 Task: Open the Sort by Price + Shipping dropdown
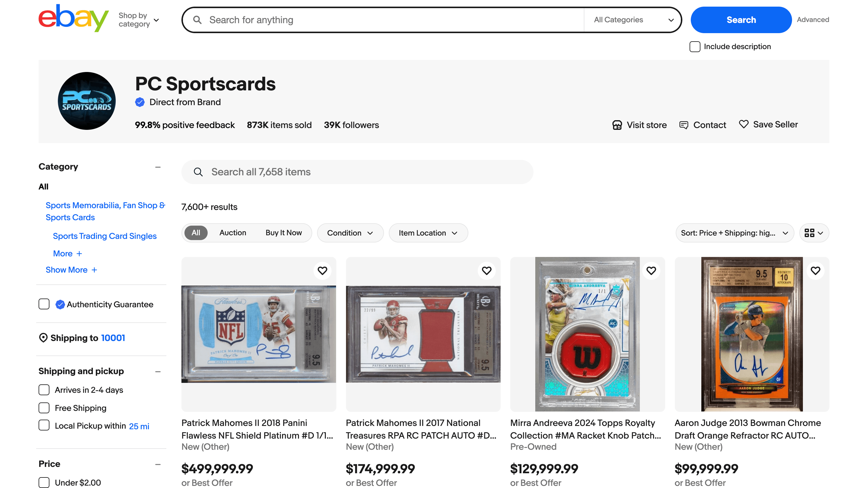[x=734, y=233]
